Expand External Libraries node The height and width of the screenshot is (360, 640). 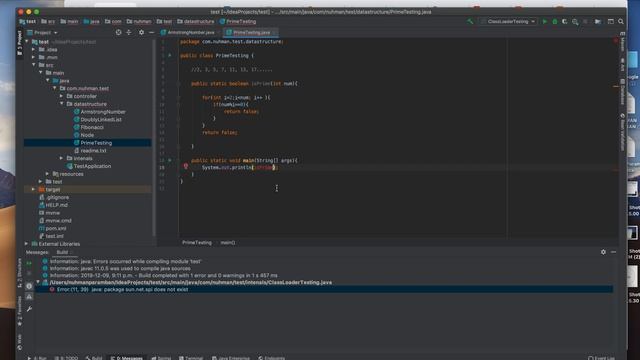27,244
